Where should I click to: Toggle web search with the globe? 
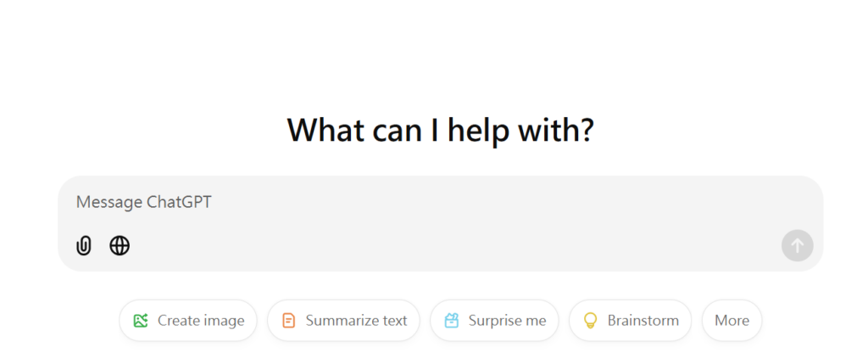(120, 245)
